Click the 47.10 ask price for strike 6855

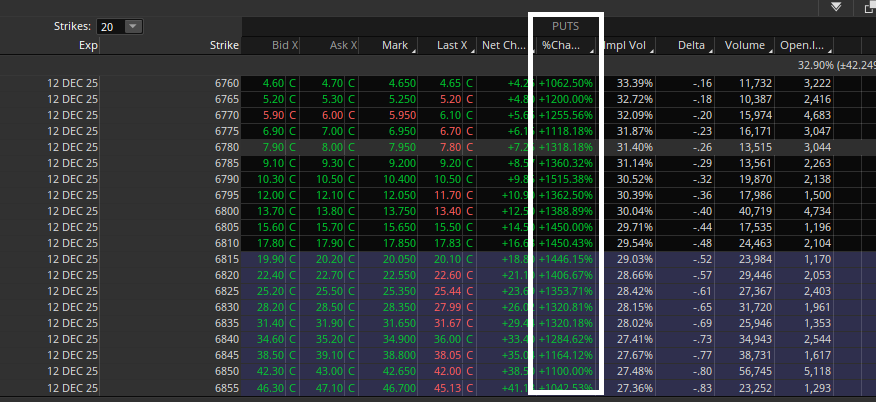pos(330,387)
